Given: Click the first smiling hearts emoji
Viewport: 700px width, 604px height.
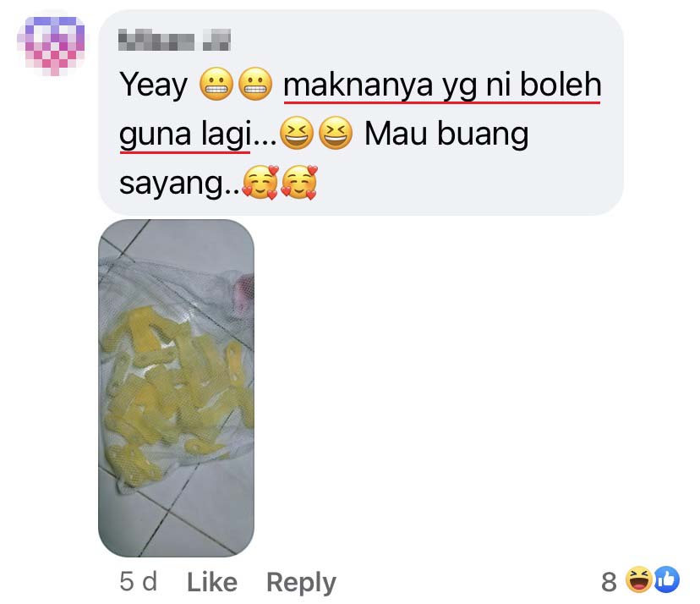Looking at the screenshot, I should [x=260, y=182].
